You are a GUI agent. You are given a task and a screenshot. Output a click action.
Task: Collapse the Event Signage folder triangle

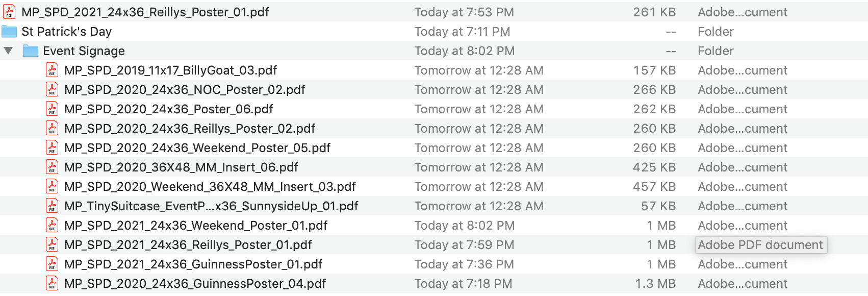pyautogui.click(x=8, y=51)
